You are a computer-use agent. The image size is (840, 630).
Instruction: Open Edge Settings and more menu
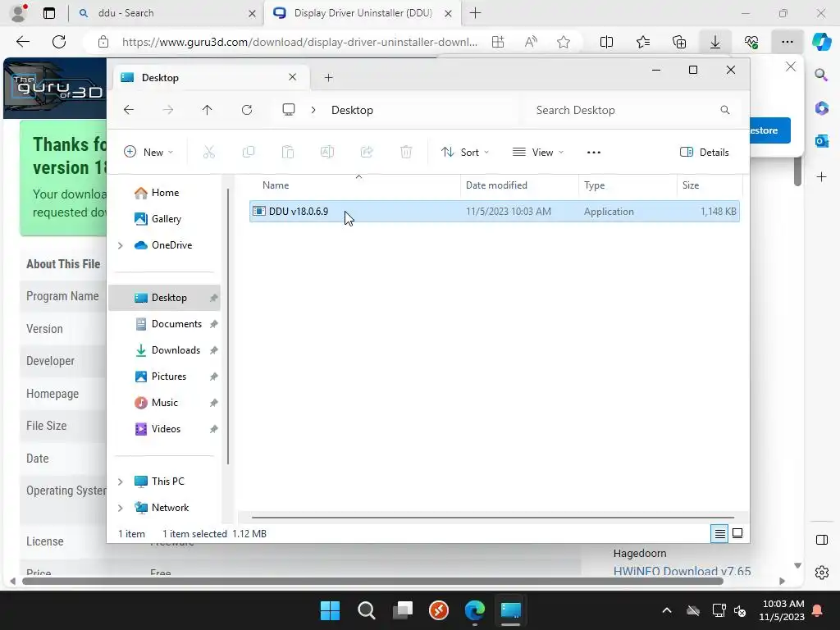[787, 42]
